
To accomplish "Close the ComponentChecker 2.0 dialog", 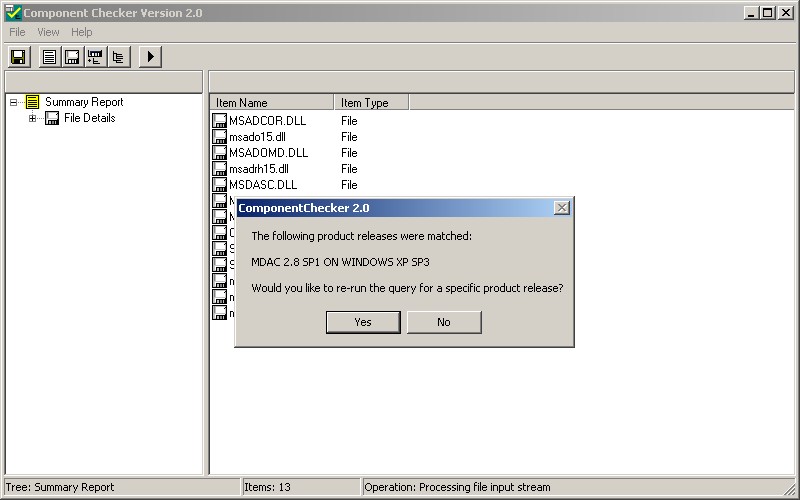I will (562, 208).
